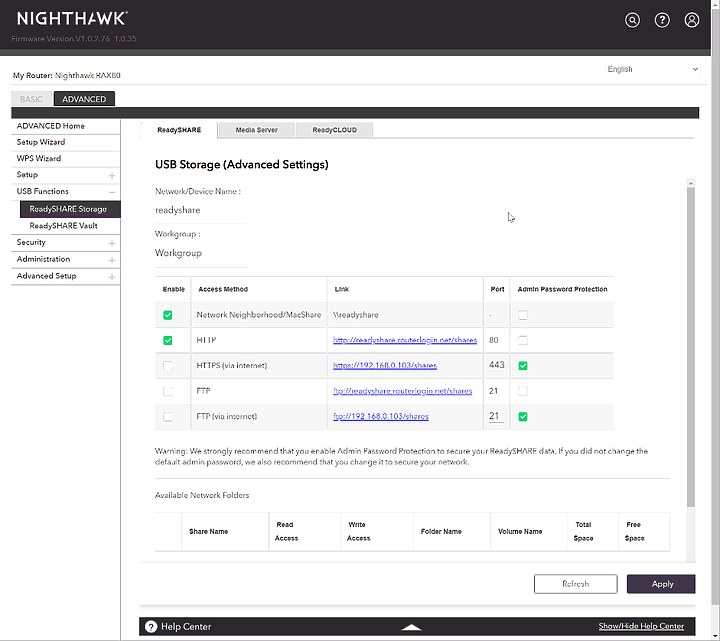Expand the Advanced Setup section
Image resolution: width=720 pixels, height=641 pixels.
tap(112, 277)
